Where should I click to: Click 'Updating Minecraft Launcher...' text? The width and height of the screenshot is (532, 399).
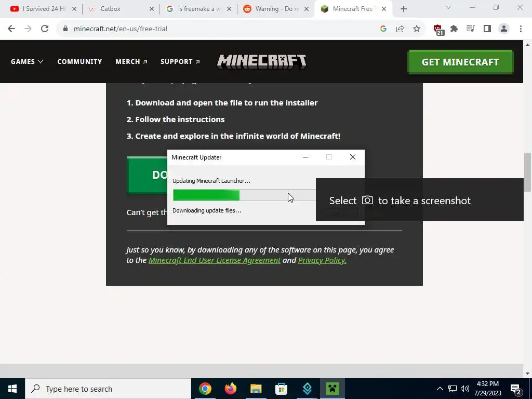click(211, 181)
